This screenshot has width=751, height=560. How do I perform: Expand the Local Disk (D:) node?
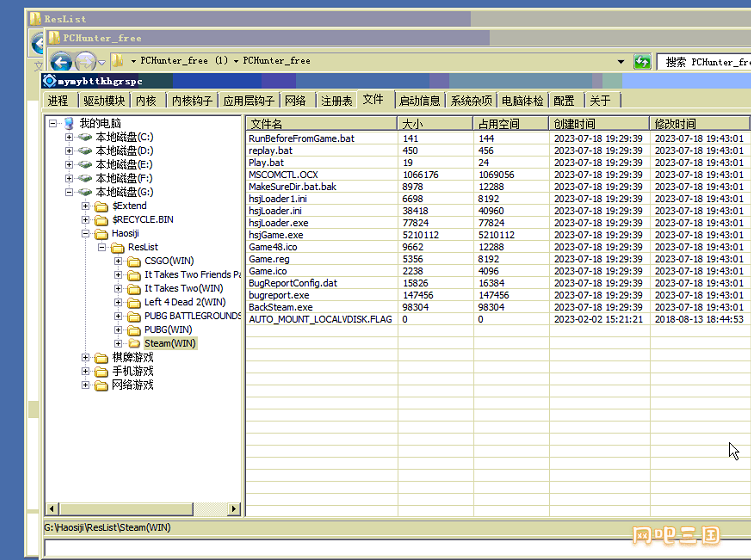coord(69,151)
